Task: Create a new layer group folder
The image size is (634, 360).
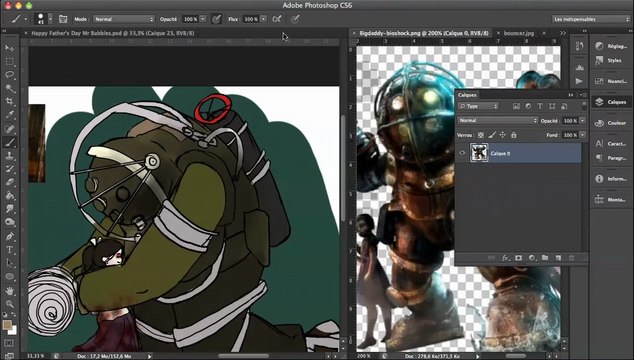Action: coord(545,258)
